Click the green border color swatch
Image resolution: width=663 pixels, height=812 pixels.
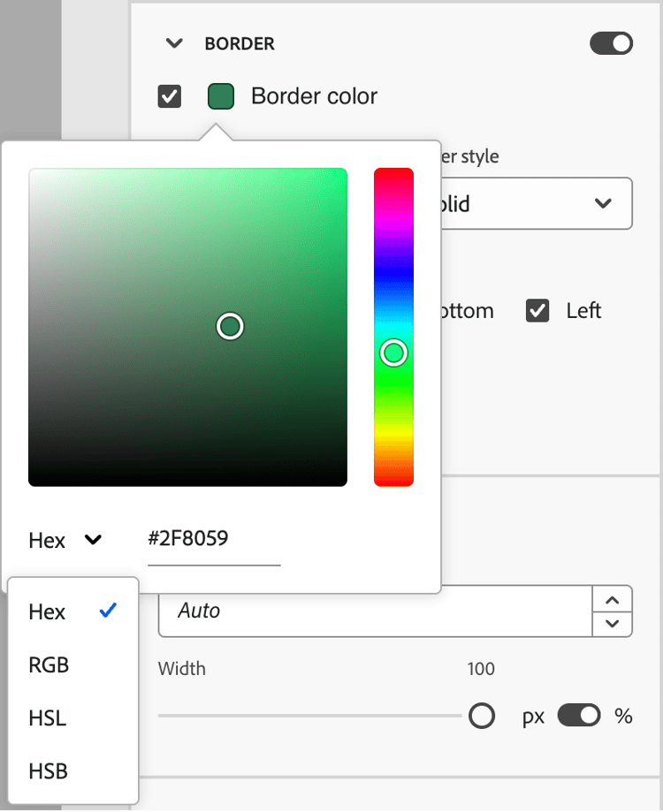tap(221, 96)
